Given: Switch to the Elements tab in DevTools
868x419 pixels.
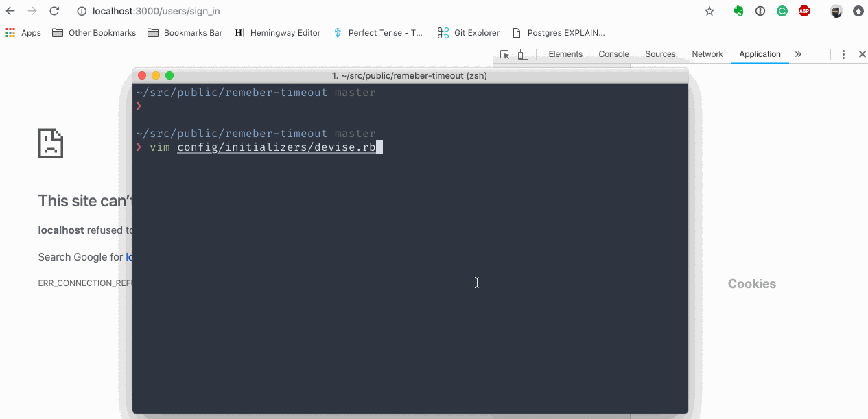Looking at the screenshot, I should pyautogui.click(x=565, y=54).
